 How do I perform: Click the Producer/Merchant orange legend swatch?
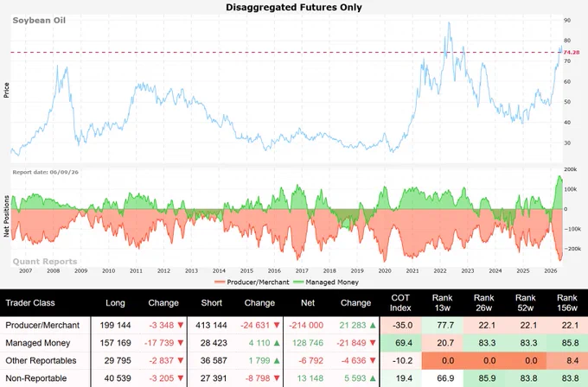click(x=220, y=282)
